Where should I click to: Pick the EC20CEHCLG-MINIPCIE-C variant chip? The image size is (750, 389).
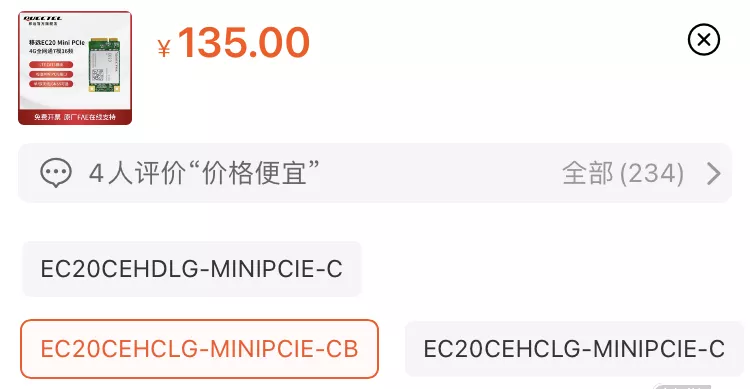(x=574, y=349)
